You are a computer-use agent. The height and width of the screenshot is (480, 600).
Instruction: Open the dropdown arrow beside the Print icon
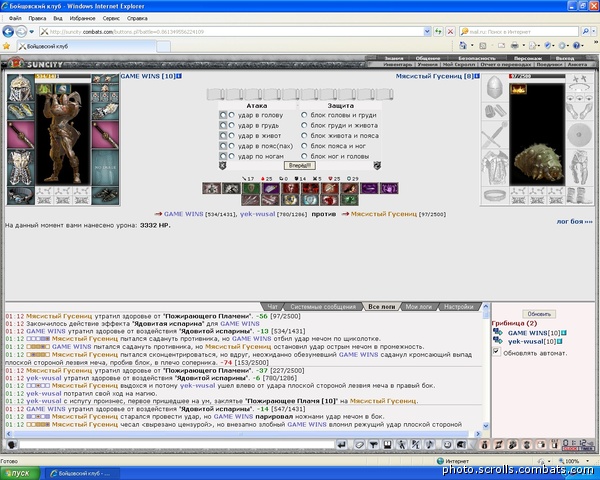pos(524,46)
